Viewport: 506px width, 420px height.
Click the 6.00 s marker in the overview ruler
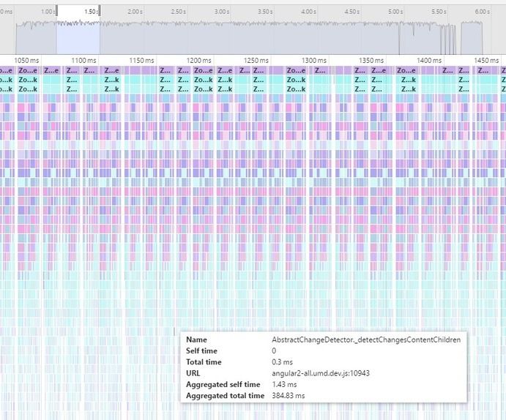tap(482, 12)
